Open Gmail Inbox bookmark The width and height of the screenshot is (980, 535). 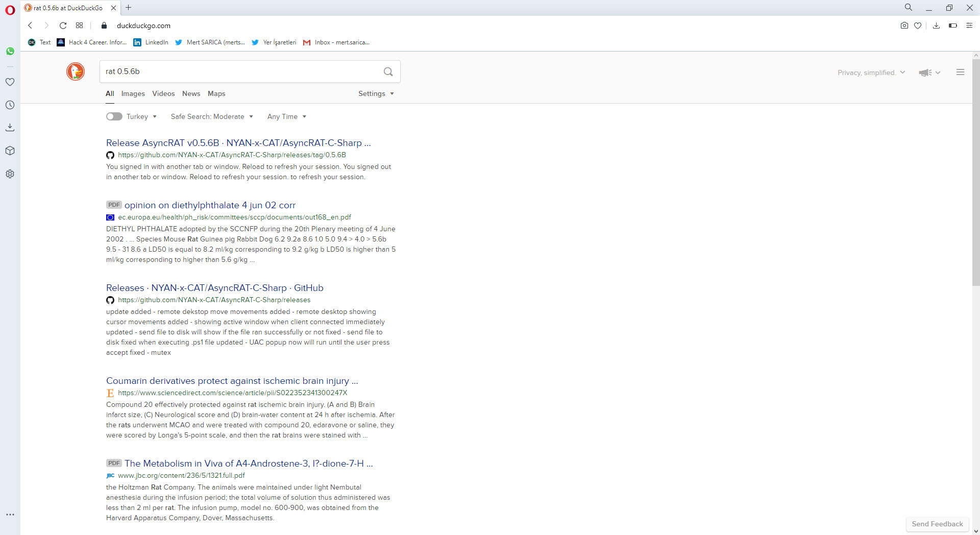tap(336, 42)
